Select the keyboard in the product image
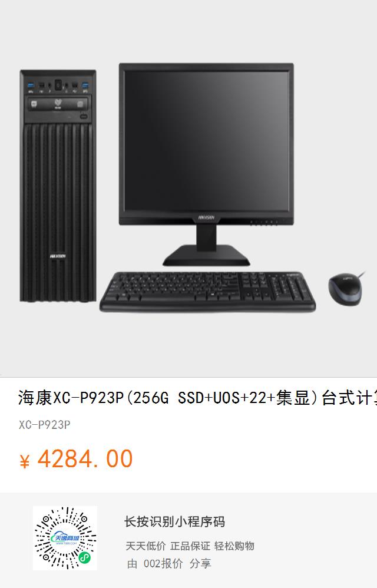377x588 pixels. point(207,292)
